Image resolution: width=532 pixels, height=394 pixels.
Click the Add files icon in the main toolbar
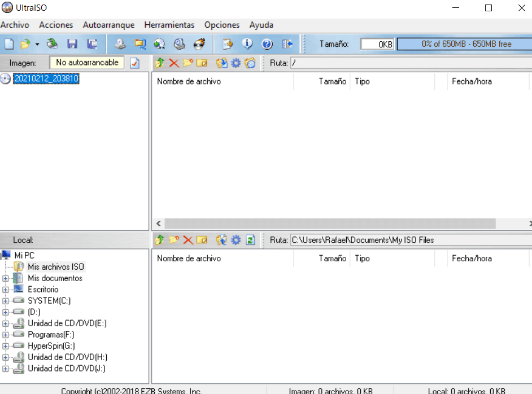[228, 43]
